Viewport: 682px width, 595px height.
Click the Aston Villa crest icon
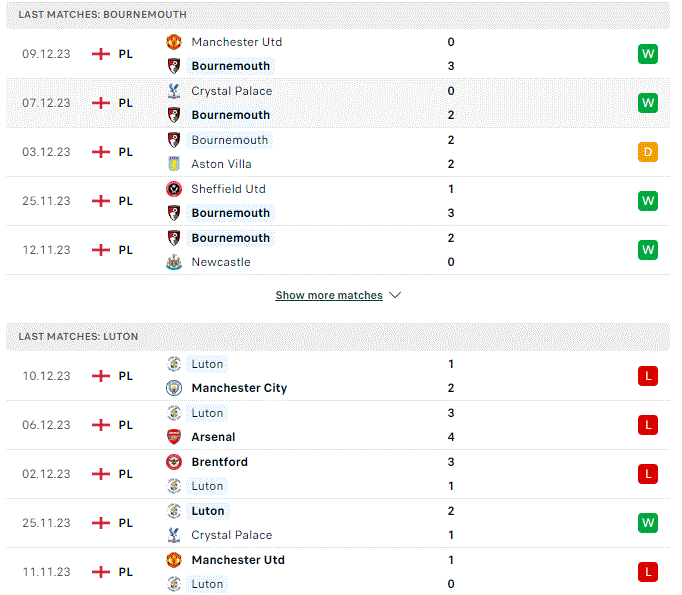point(174,164)
